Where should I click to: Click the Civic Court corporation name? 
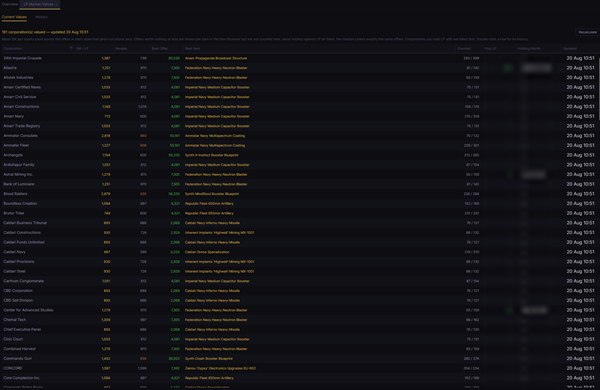[13, 339]
